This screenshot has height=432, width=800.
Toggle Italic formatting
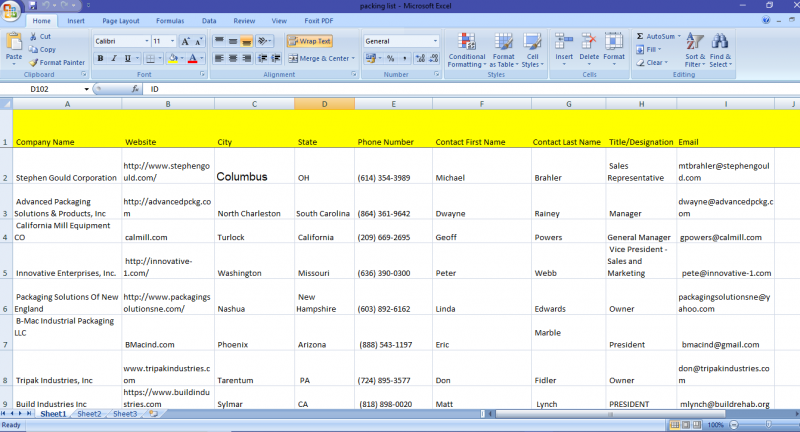coord(114,58)
